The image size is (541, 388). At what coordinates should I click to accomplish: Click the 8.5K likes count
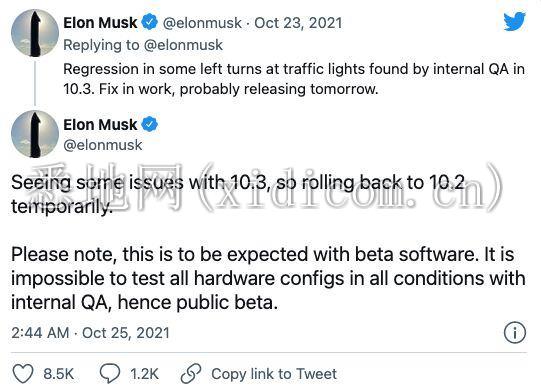[59, 374]
